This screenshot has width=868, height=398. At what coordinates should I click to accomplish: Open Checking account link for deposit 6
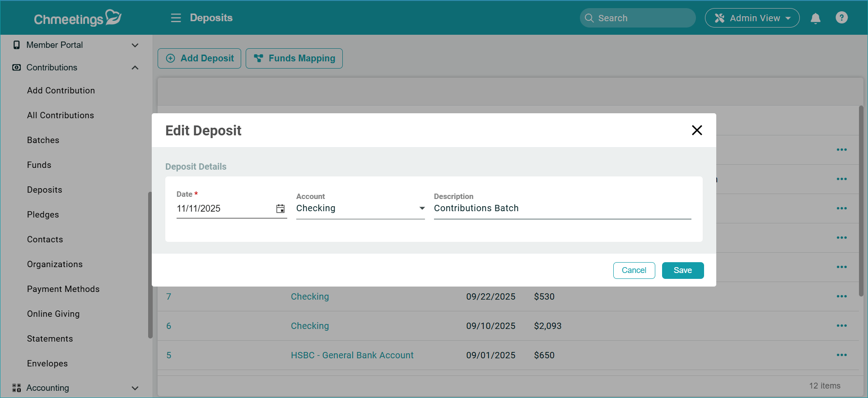pos(310,326)
